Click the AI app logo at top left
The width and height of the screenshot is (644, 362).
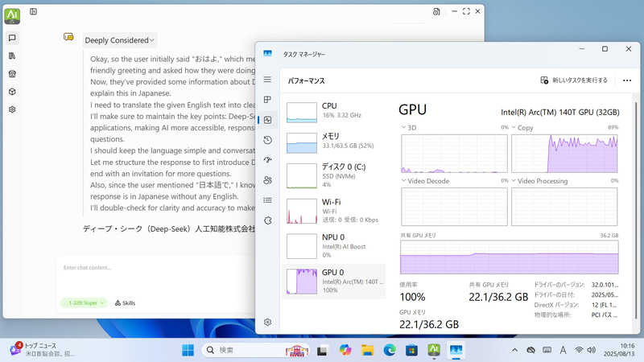click(12, 16)
